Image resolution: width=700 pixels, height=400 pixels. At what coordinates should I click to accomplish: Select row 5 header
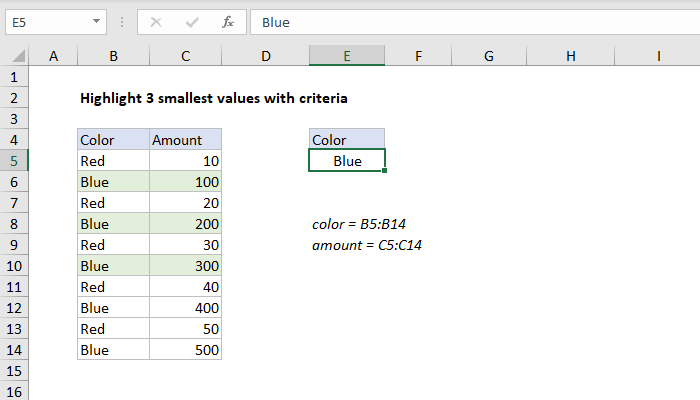click(14, 161)
